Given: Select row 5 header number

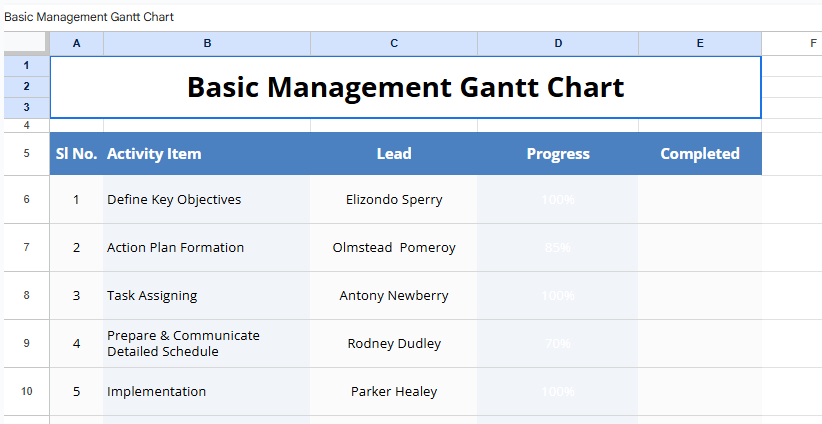Looking at the screenshot, I should (26, 154).
